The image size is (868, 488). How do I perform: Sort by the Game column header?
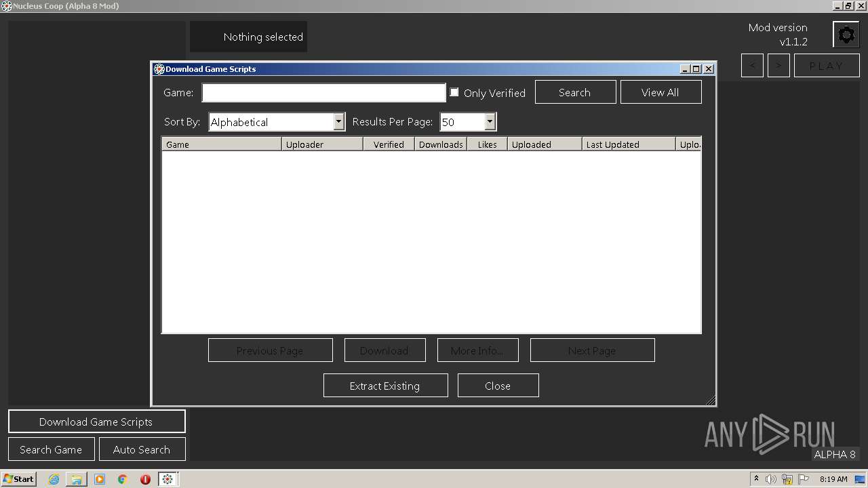(x=221, y=144)
